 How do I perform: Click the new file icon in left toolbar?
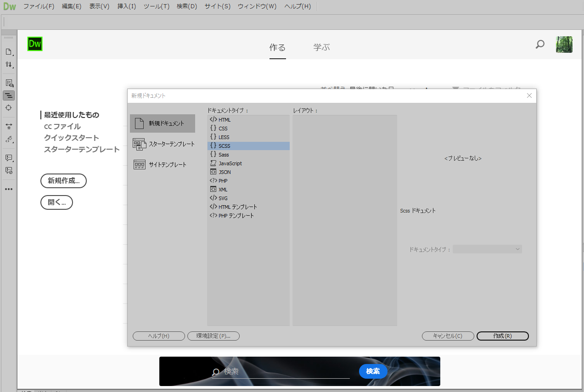tap(9, 51)
